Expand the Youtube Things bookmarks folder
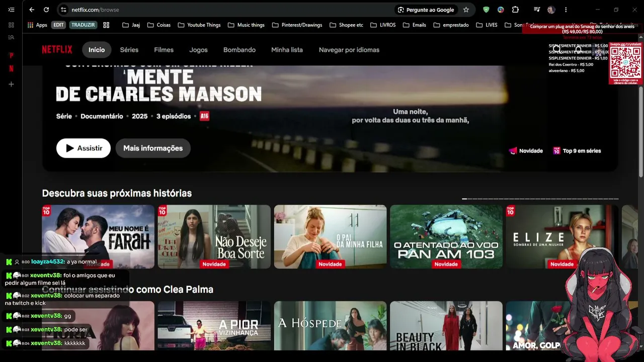This screenshot has width=644, height=362. click(199, 25)
